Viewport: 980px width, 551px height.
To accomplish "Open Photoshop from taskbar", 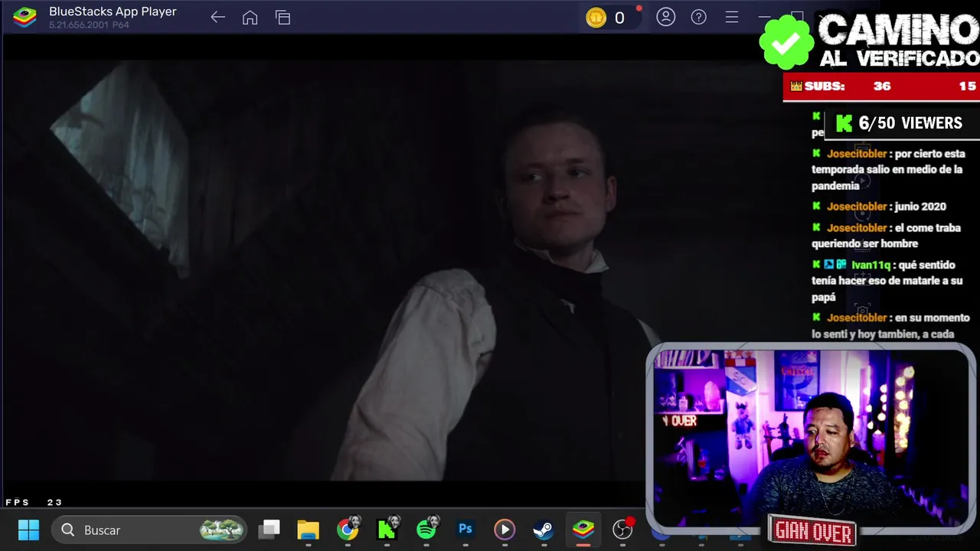I will (x=465, y=530).
